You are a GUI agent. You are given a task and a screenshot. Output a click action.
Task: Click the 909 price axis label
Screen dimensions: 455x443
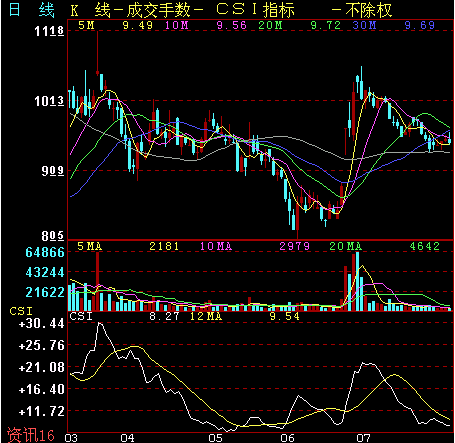point(53,171)
